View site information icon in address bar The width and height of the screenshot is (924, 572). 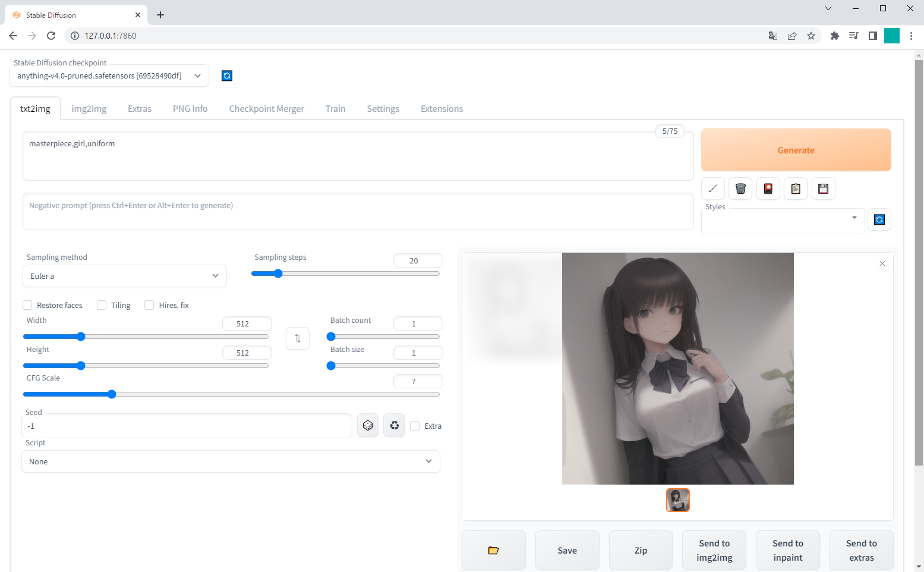pos(75,36)
